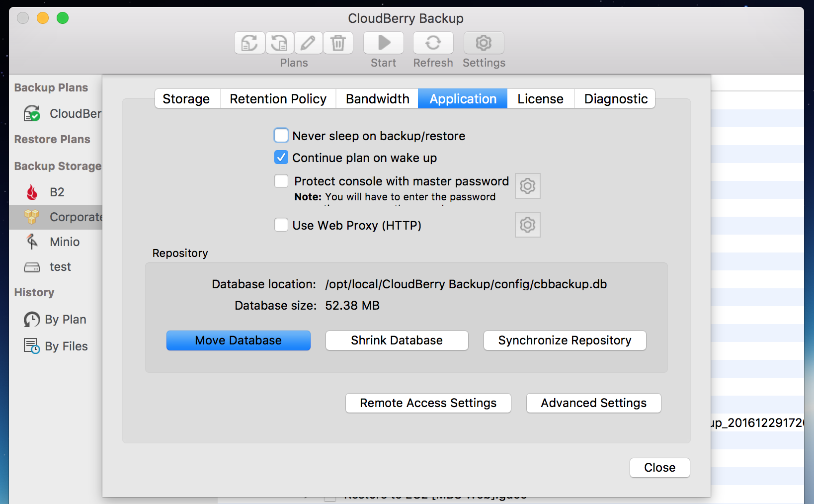Click the History sidebar header
Image resolution: width=814 pixels, height=504 pixels.
34,293
